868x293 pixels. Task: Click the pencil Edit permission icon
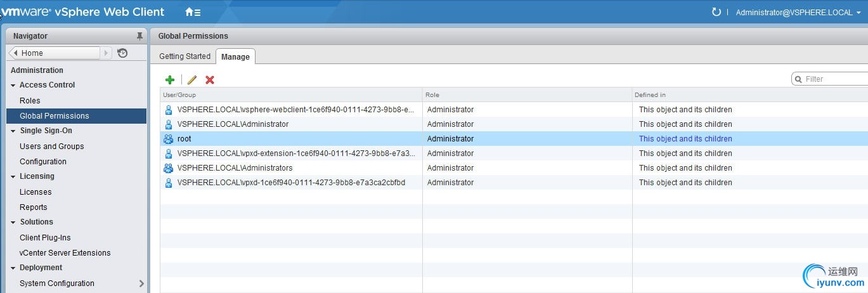192,80
